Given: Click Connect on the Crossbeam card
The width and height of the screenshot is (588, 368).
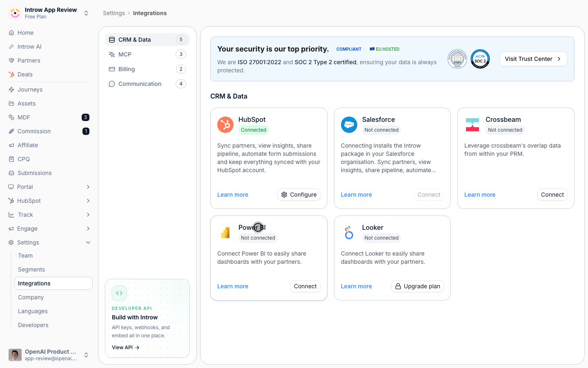Looking at the screenshot, I should 552,195.
